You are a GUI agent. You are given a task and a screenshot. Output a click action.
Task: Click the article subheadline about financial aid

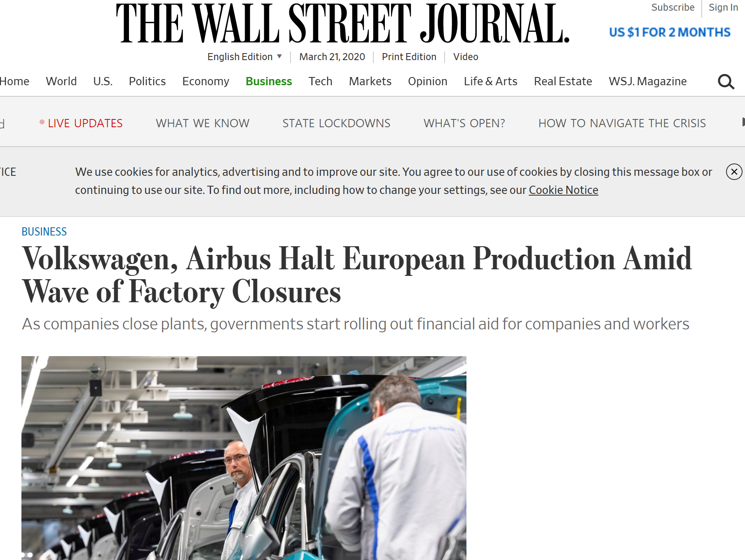point(356,324)
